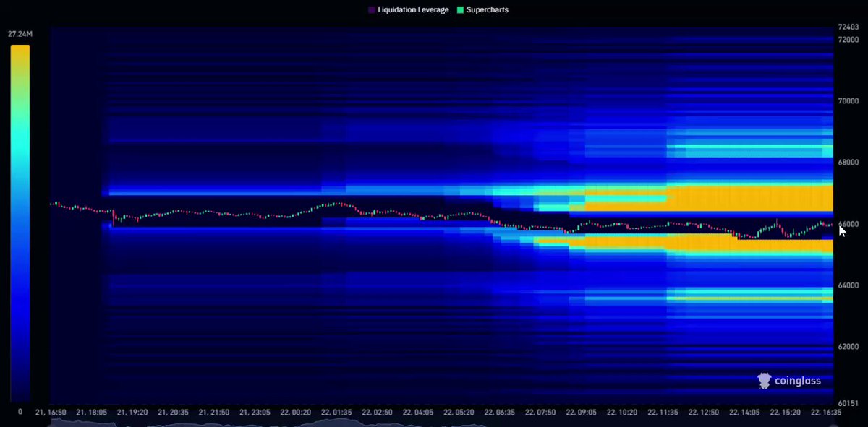This screenshot has height=427, width=868.
Task: Click the coinglass logo watermark icon
Action: [x=764, y=380]
